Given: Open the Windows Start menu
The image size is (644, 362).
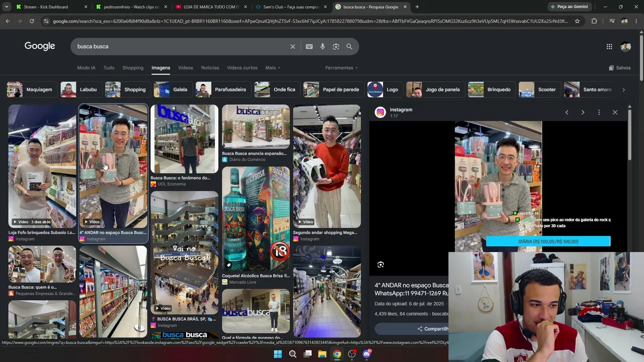Looking at the screenshot, I should pos(278,354).
